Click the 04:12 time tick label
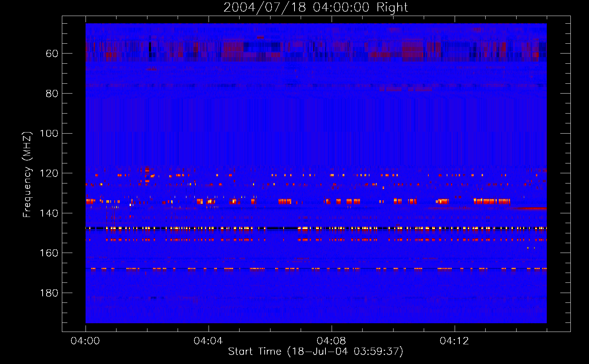Image resolution: width=589 pixels, height=364 pixels. coord(454,341)
